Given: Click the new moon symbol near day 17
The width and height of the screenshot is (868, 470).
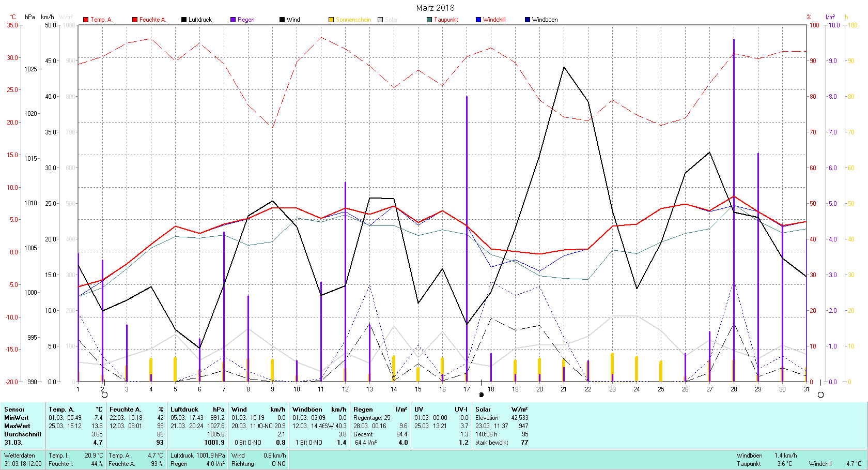Looking at the screenshot, I should [x=482, y=395].
